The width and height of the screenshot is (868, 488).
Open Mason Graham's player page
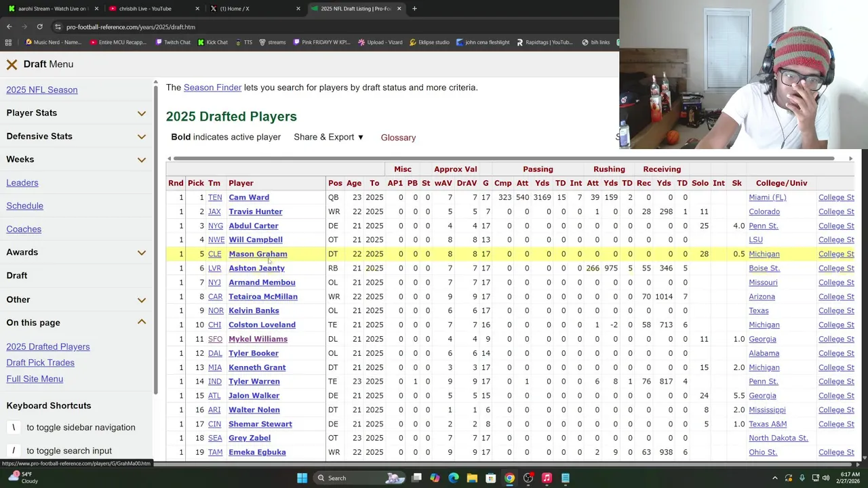point(258,254)
